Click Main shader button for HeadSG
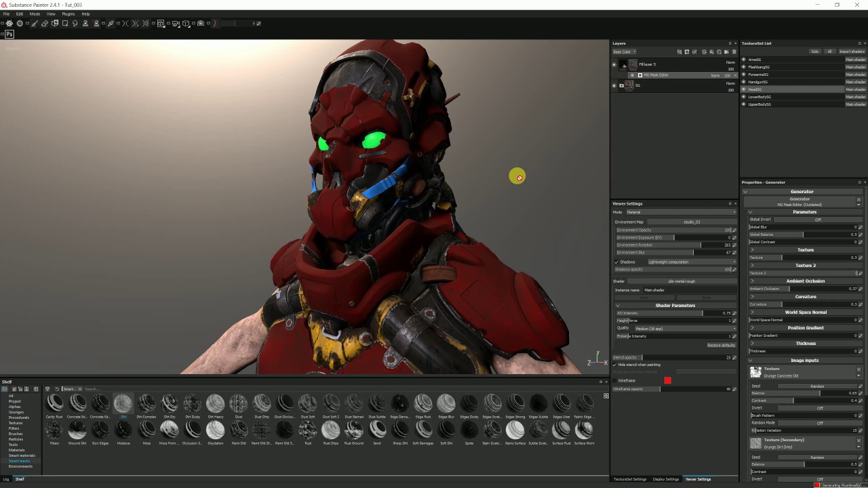This screenshot has width=868, height=488. (x=855, y=89)
